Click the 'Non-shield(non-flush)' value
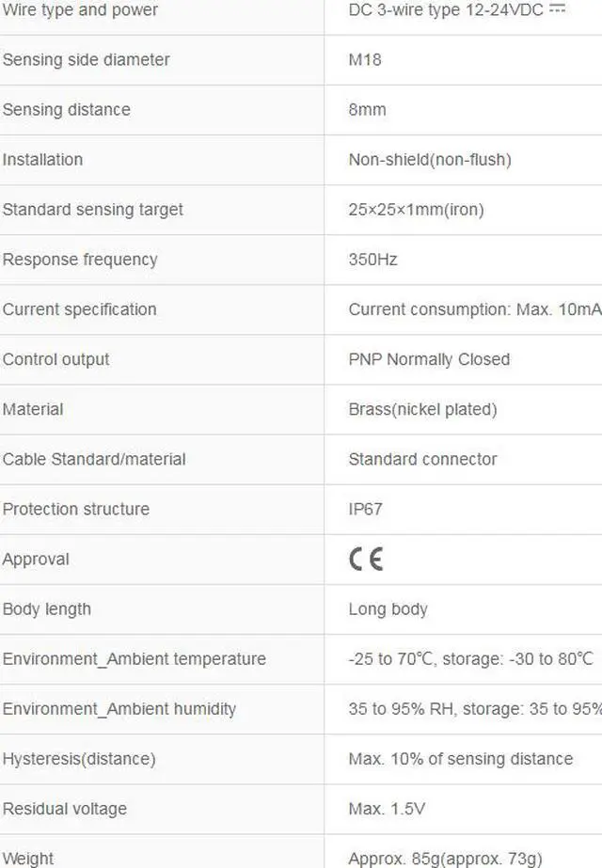The width and height of the screenshot is (602, 868). [430, 159]
